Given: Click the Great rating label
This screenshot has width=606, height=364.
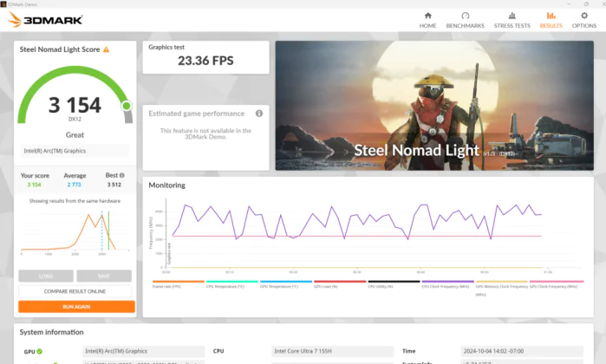Looking at the screenshot, I should [x=75, y=135].
